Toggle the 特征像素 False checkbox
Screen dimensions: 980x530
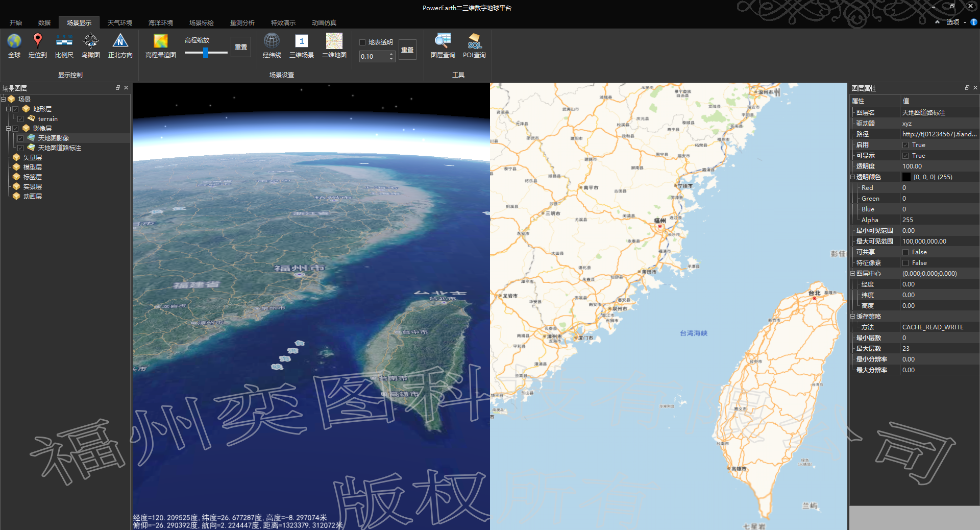point(905,263)
